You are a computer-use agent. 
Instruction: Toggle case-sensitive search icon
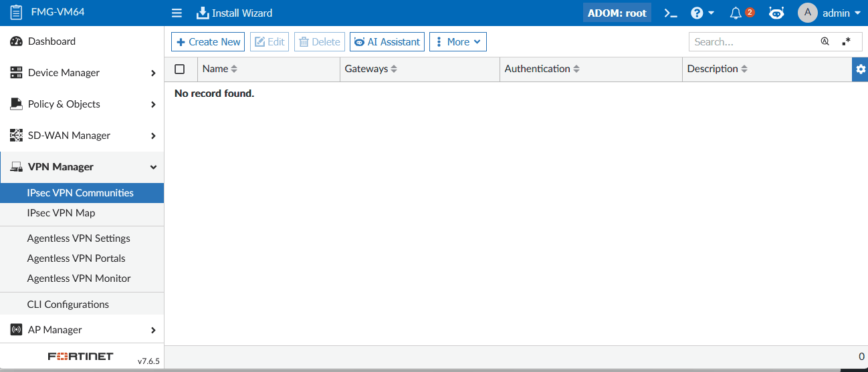825,41
